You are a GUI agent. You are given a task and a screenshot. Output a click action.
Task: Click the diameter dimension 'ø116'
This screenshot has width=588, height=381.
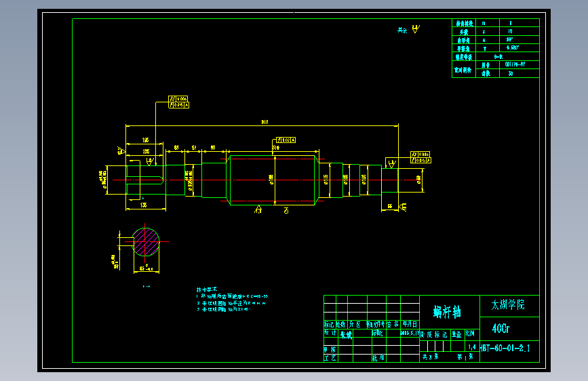tap(326, 179)
